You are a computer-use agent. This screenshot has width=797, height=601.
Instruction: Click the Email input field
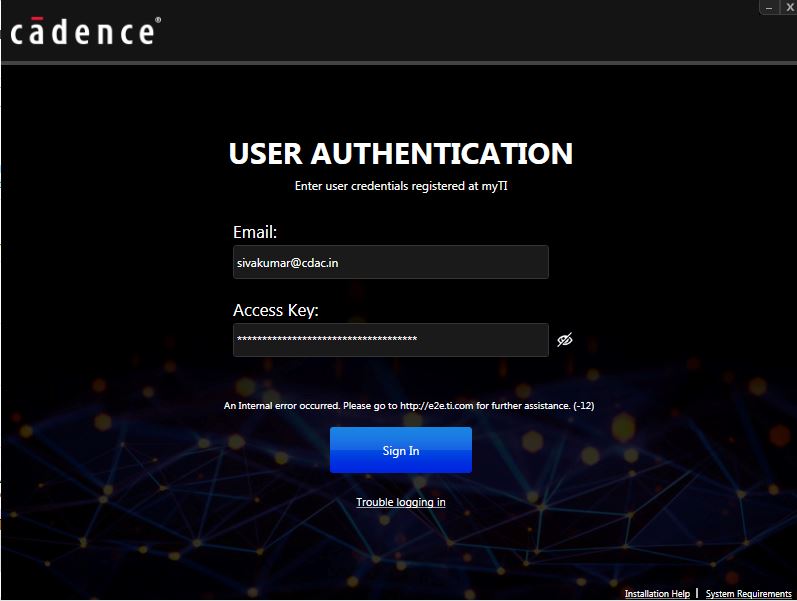click(390, 262)
